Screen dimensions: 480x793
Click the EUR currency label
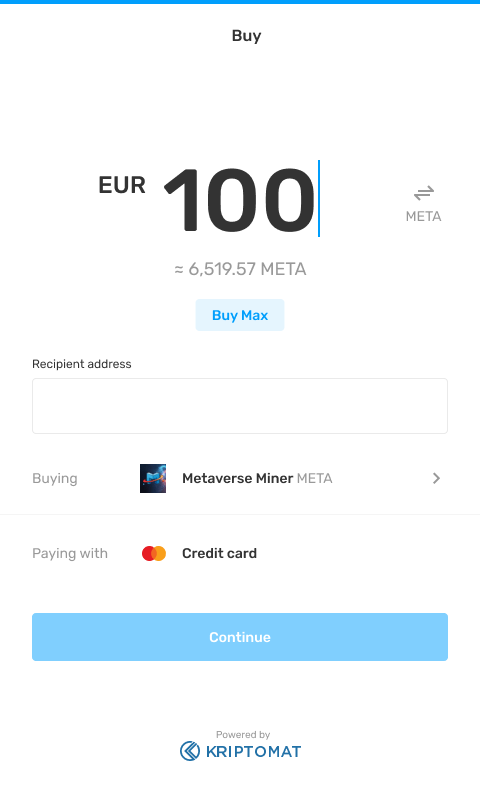[122, 185]
